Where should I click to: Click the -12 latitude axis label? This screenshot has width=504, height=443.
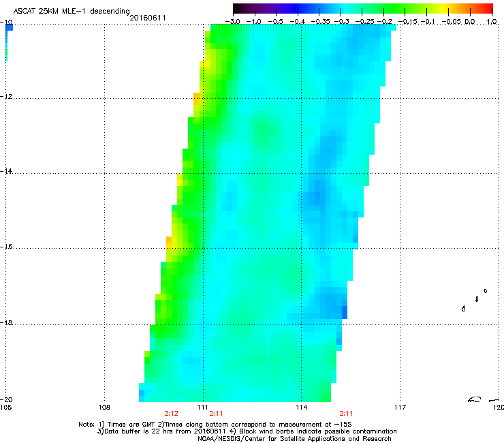point(6,97)
